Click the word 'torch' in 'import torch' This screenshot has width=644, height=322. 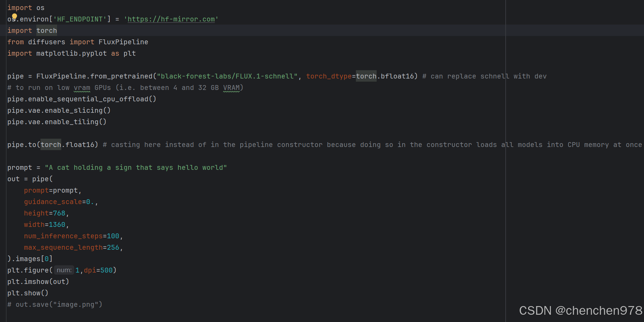click(47, 30)
